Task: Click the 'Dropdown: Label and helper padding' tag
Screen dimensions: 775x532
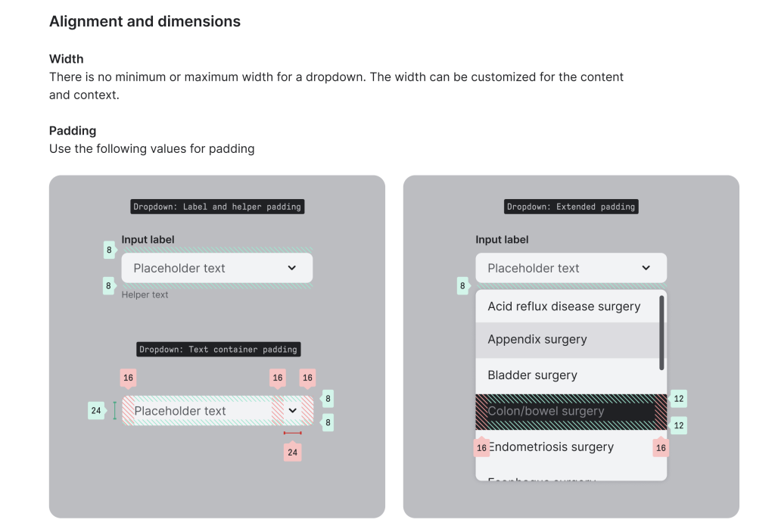Action: [x=217, y=207]
